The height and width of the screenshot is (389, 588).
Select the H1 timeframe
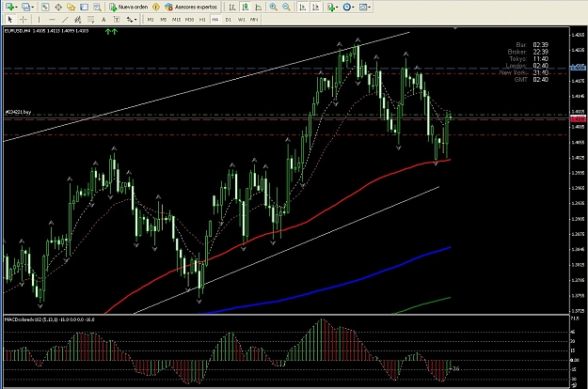click(x=202, y=20)
